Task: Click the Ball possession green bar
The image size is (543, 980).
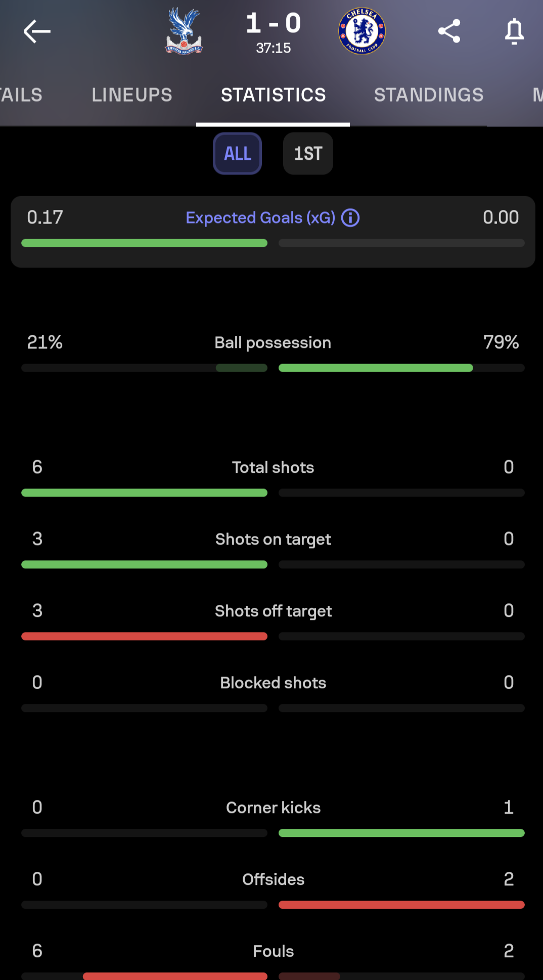Action: [376, 368]
